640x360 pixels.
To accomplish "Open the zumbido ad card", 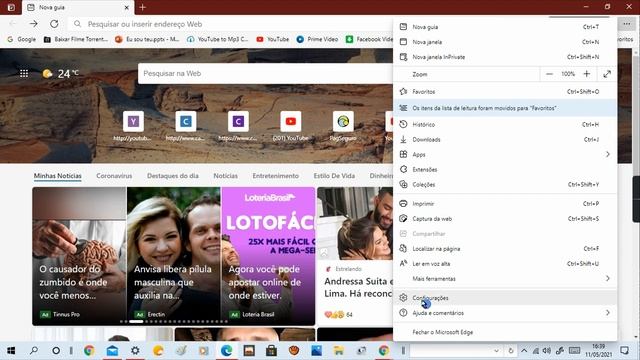I will coord(79,256).
